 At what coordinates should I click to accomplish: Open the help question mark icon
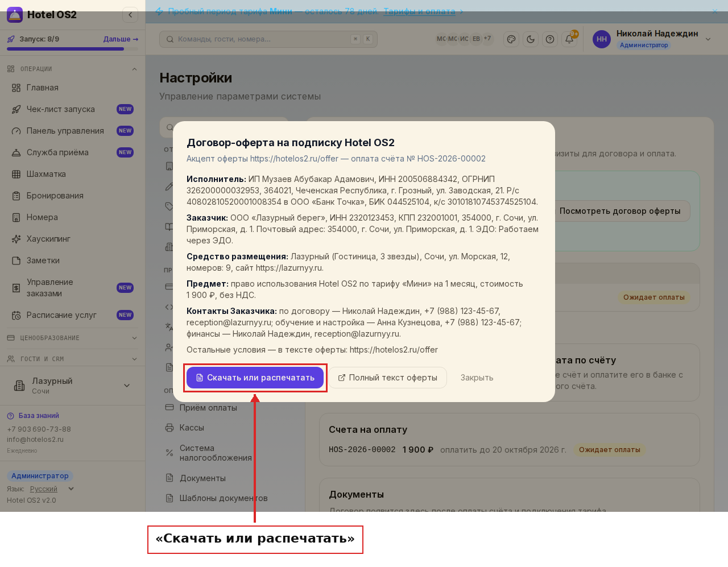550,39
